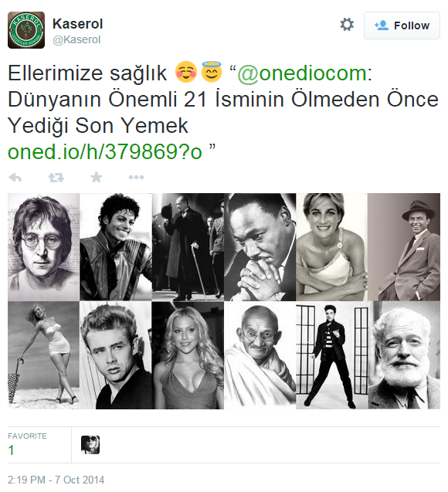Open the @onediocom mention

click(x=302, y=73)
